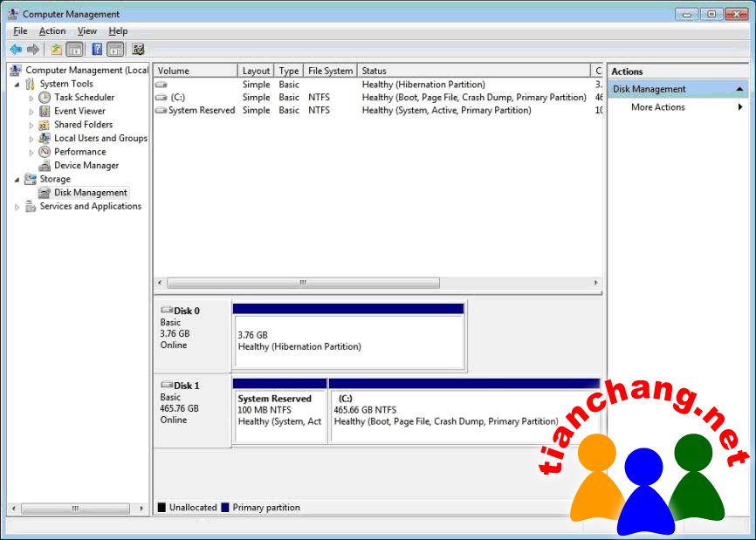Click the Device Manager icon
This screenshot has height=540, width=756.
coord(45,166)
